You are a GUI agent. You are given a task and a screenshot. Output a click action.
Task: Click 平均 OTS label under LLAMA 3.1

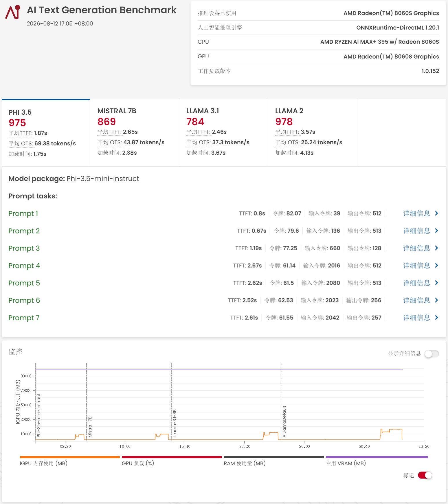click(199, 143)
